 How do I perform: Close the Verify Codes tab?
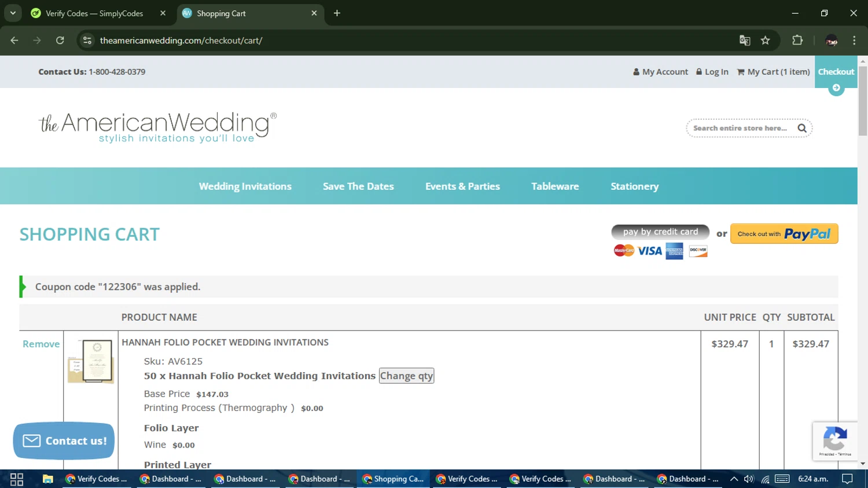tap(163, 13)
